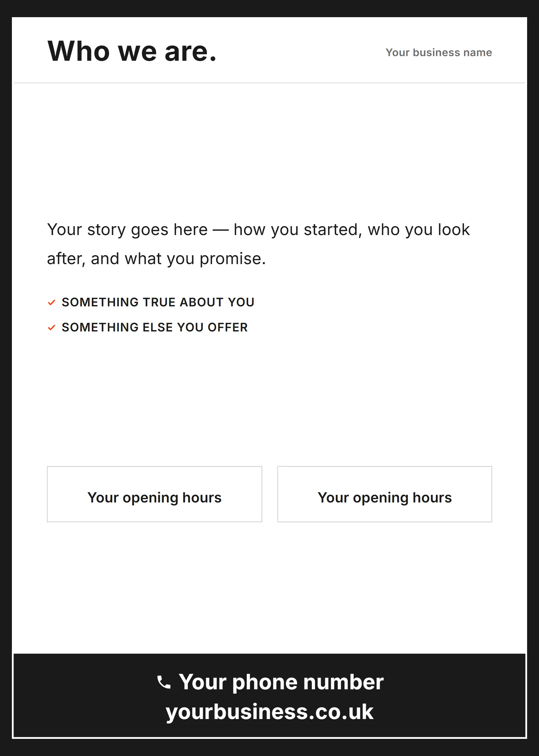Open the yourbusiness.co.uk link

click(269, 712)
